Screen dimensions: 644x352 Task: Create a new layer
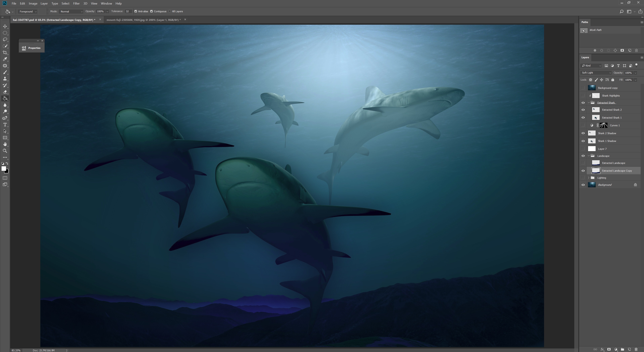point(630,349)
